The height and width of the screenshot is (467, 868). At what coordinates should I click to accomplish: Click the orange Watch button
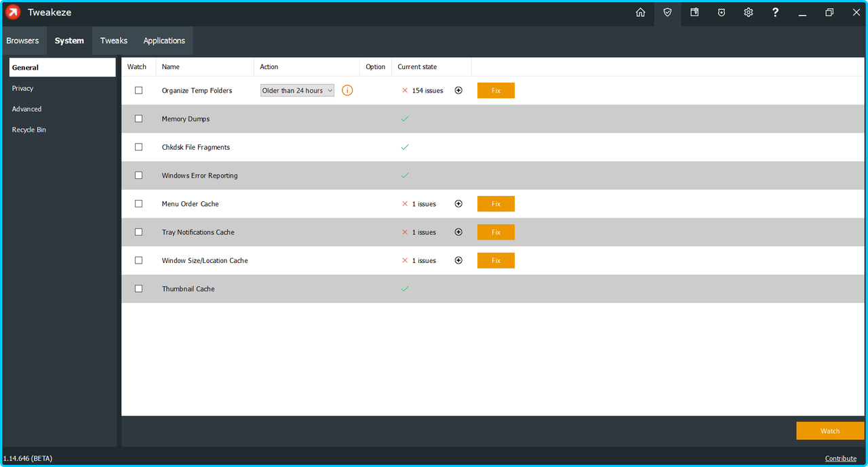point(830,431)
